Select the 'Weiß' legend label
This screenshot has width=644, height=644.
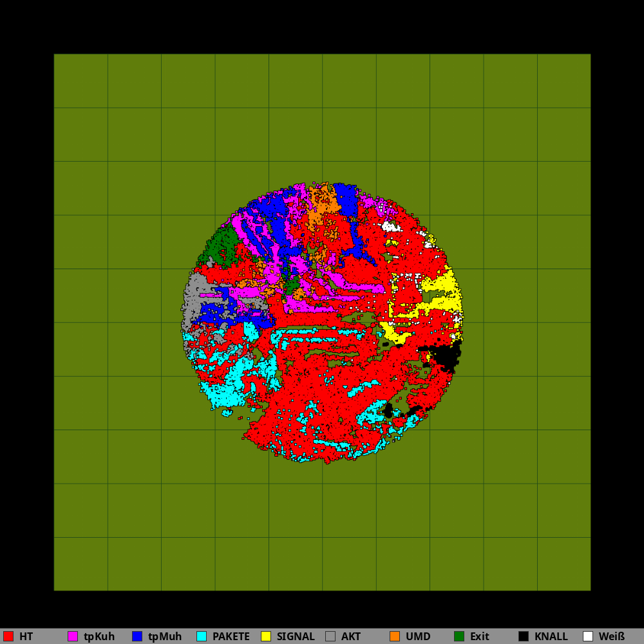[612, 637]
